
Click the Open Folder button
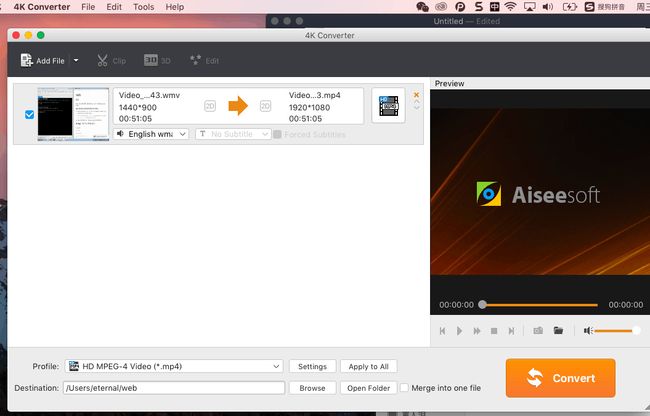coord(369,388)
